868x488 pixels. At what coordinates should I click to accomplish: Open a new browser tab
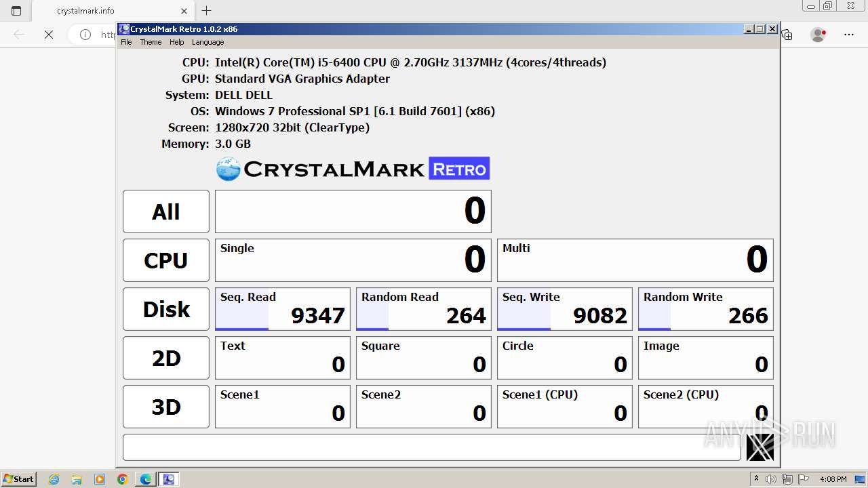point(207,11)
